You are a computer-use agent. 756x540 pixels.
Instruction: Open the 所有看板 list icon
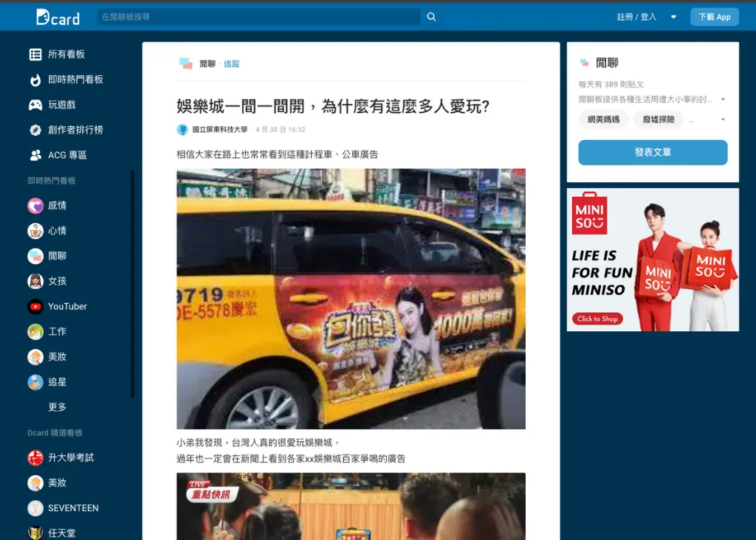pos(35,55)
